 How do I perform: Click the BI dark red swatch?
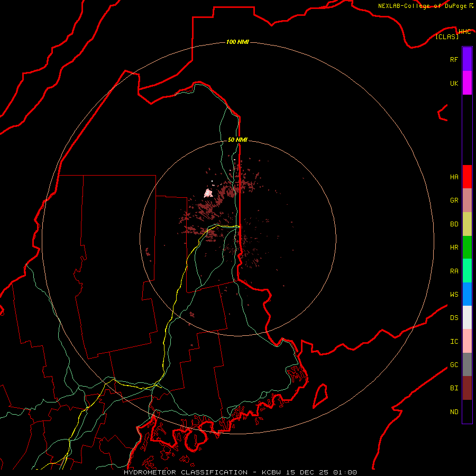click(x=467, y=388)
